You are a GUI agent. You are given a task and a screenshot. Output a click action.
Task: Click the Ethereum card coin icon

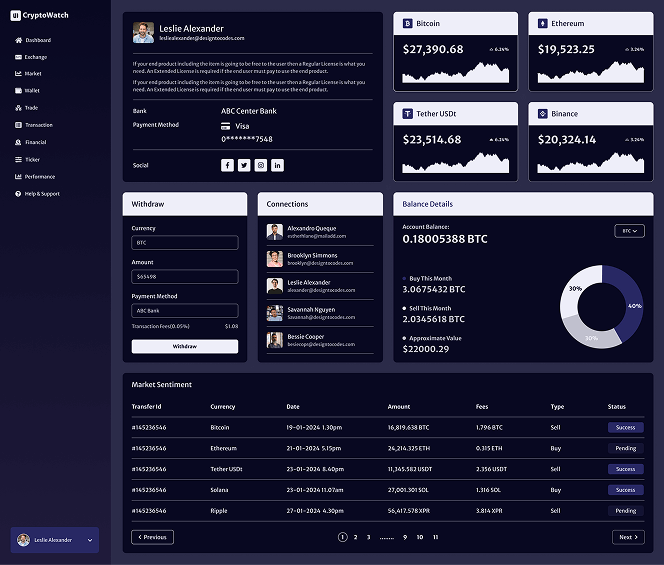pos(543,23)
